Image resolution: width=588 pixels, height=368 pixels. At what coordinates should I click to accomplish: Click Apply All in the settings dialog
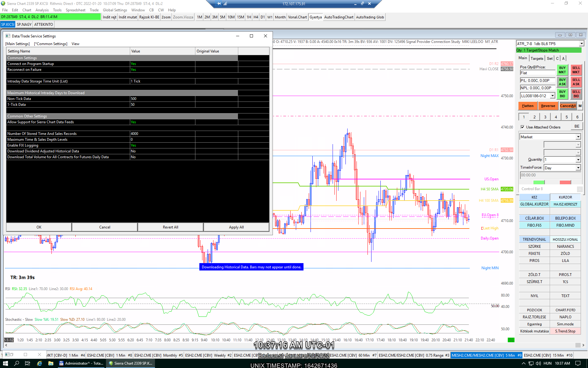point(236,227)
